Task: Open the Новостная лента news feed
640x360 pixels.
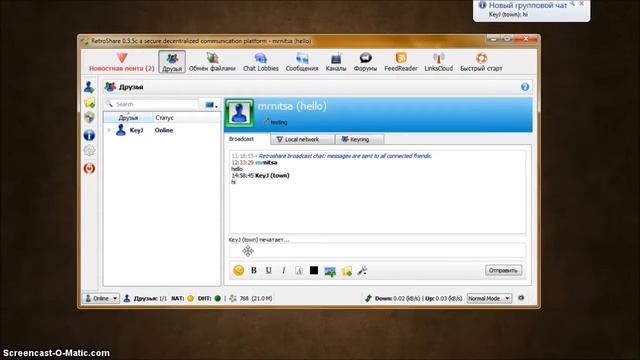Action: 122,62
